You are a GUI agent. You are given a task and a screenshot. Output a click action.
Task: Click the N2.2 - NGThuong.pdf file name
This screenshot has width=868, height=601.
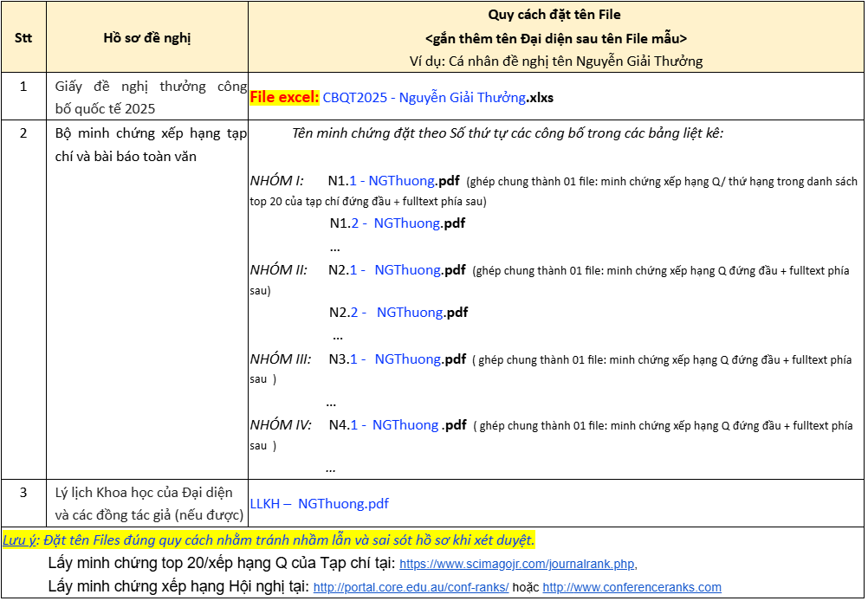[x=398, y=313]
